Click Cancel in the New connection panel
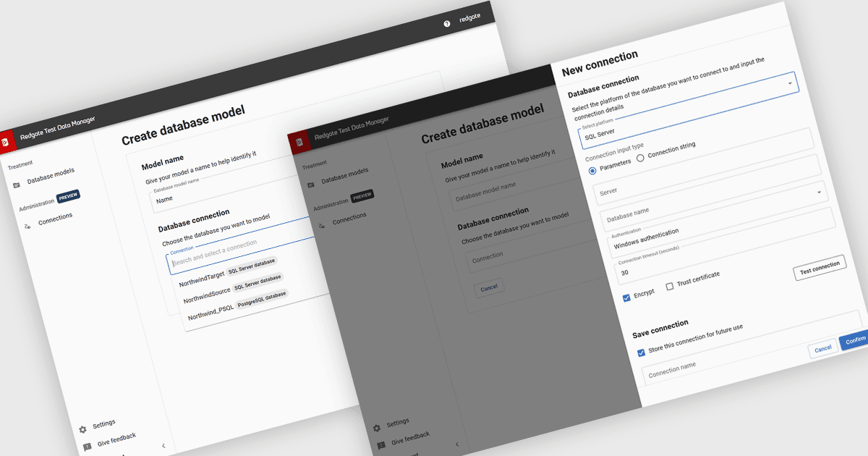This screenshot has height=456, width=868. click(822, 349)
